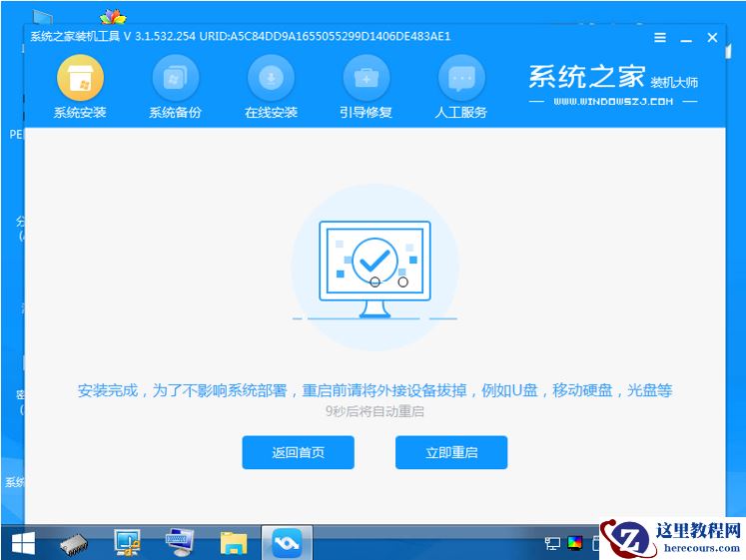Open the memory chip taskbar icon
Viewport: 746px width, 560px height.
[x=74, y=544]
